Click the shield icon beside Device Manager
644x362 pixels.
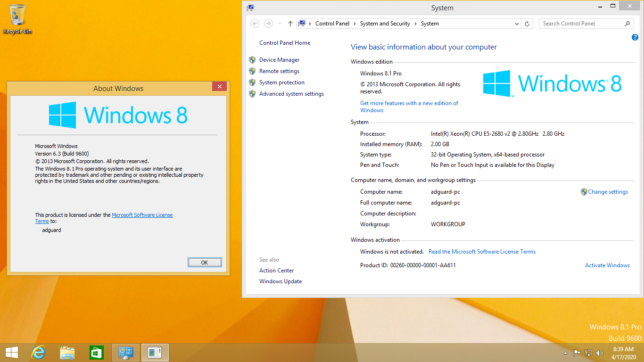(x=252, y=60)
